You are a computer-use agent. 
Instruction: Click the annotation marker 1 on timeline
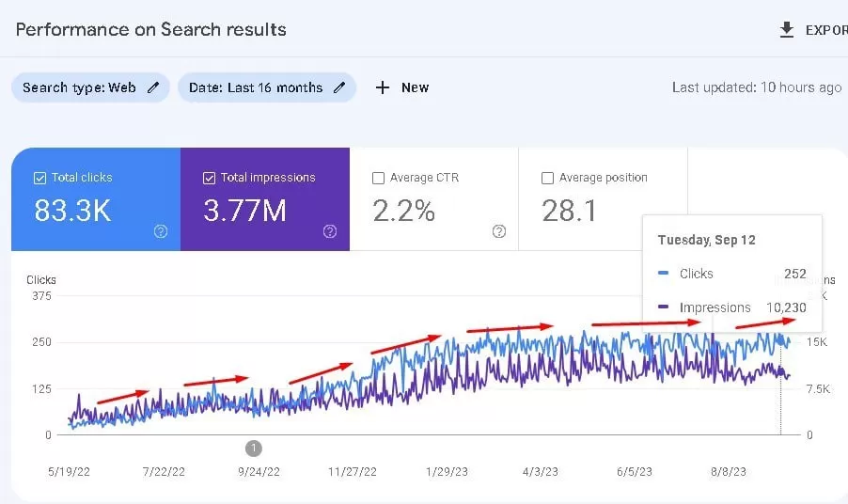pyautogui.click(x=253, y=448)
